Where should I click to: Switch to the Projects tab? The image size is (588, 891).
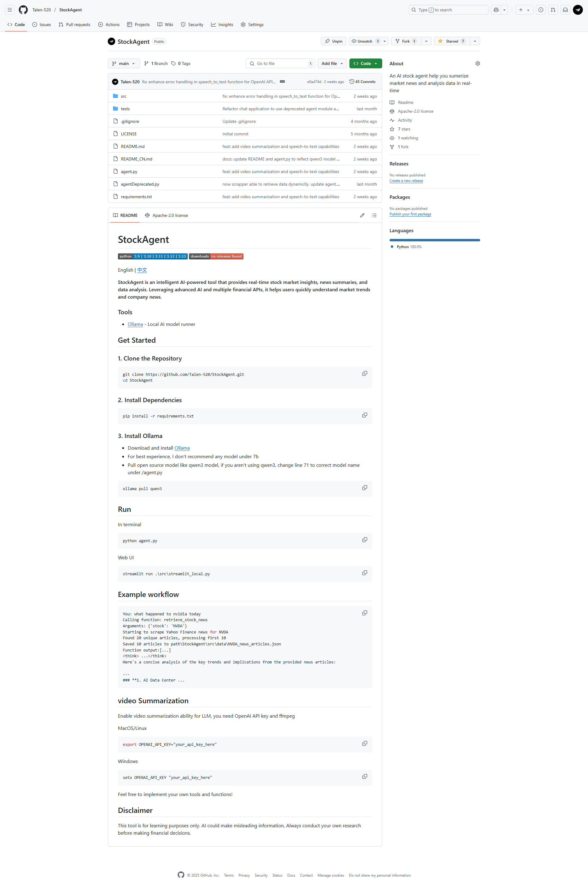pyautogui.click(x=138, y=25)
